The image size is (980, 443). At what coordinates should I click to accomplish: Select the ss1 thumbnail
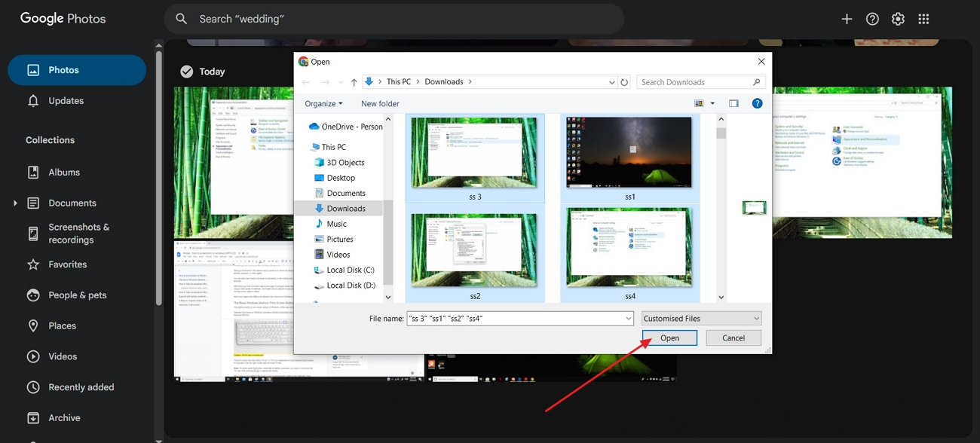(629, 153)
